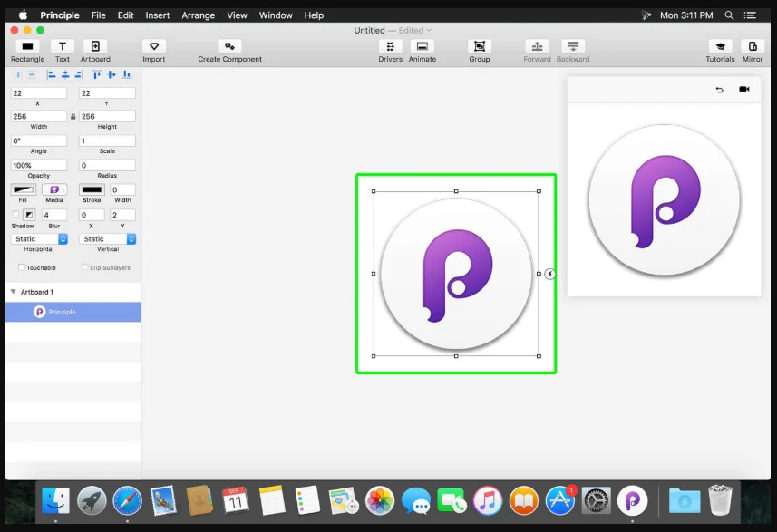Open the Shadow color swatch
Screen dimensions: 777x532
tap(29, 215)
